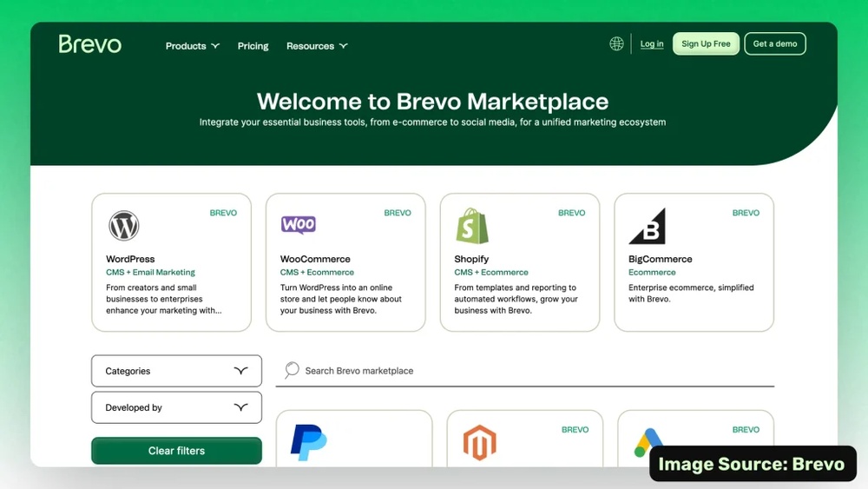Click the search magnifier icon
This screenshot has height=489, width=868.
click(x=292, y=370)
